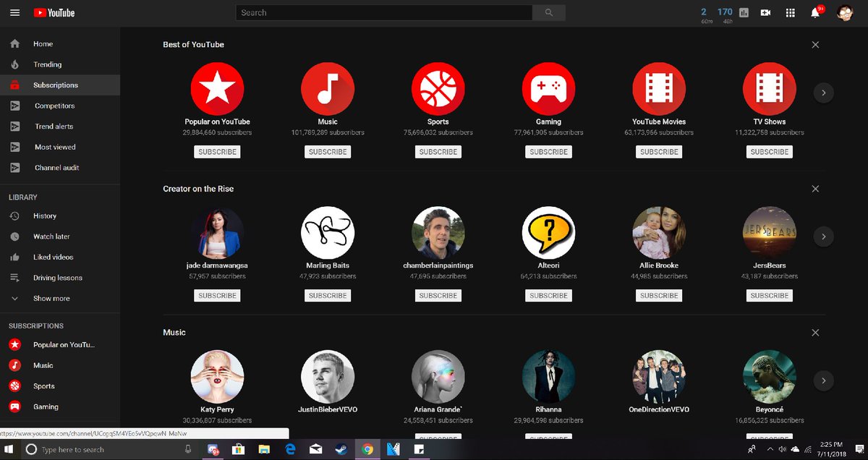Show next channels in Best of YouTube
The height and width of the screenshot is (460, 868).
(x=824, y=93)
